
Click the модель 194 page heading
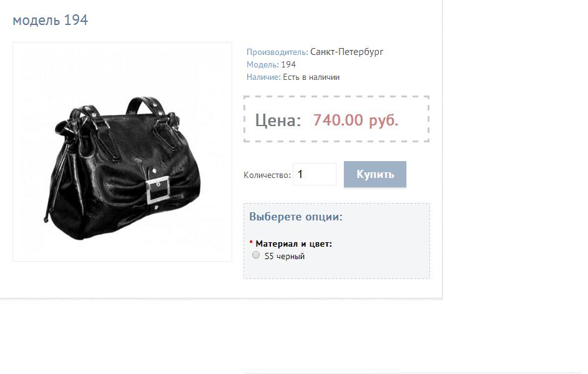coord(51,20)
